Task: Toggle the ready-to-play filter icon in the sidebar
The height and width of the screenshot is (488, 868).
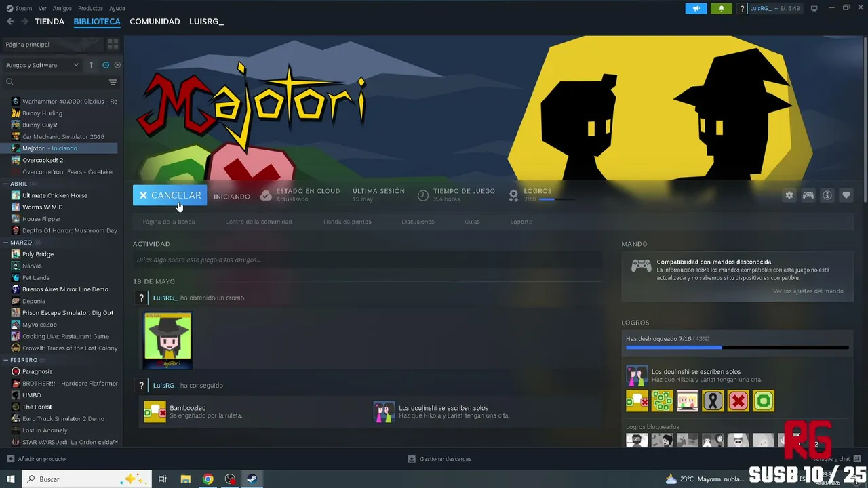Action: [117, 65]
